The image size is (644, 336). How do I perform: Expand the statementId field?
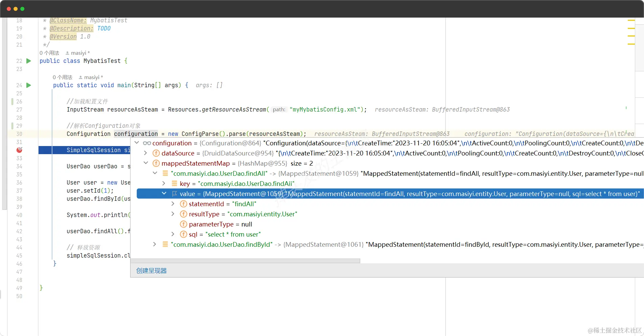(x=173, y=204)
